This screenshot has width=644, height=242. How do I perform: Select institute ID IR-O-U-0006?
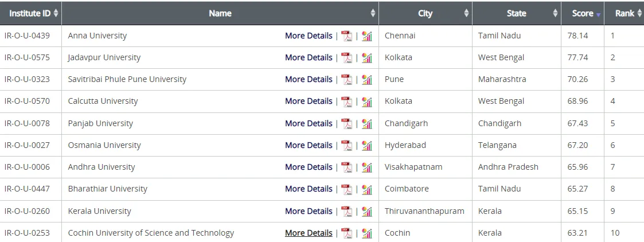click(x=27, y=167)
